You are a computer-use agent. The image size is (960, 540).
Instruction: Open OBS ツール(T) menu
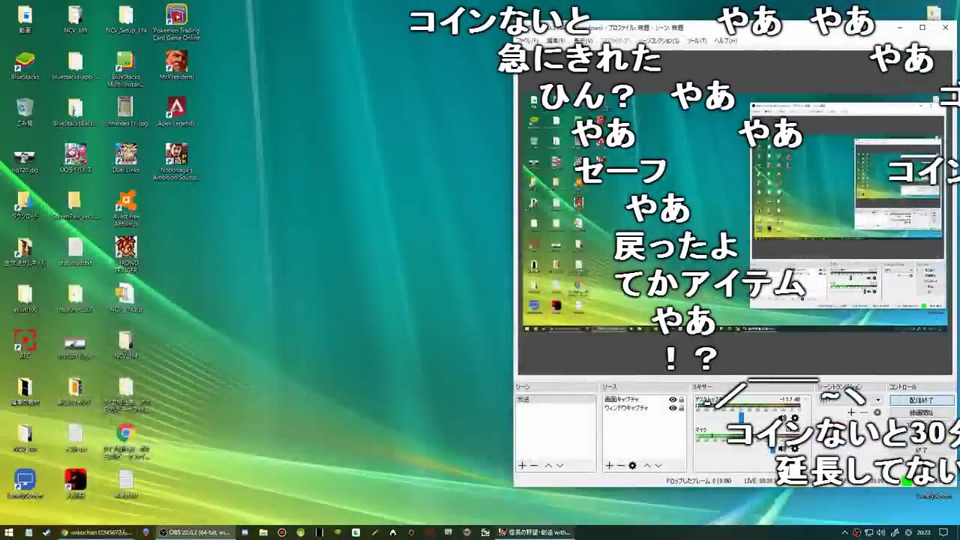[x=696, y=40]
